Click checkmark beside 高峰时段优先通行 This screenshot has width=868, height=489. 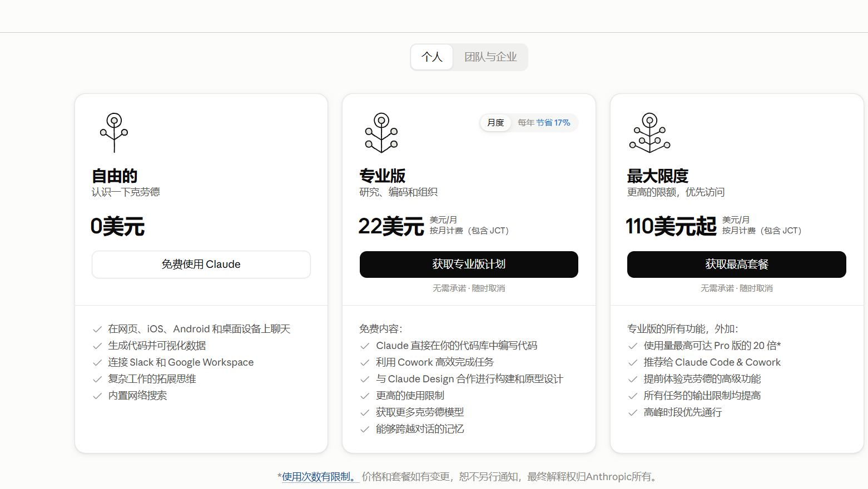tap(632, 412)
